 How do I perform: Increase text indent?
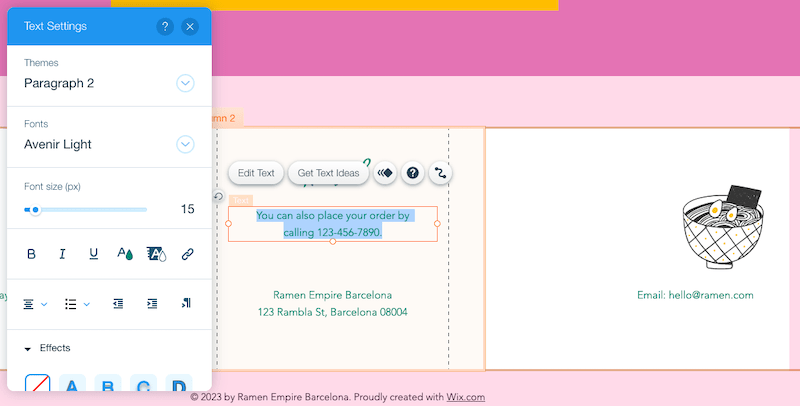[152, 303]
